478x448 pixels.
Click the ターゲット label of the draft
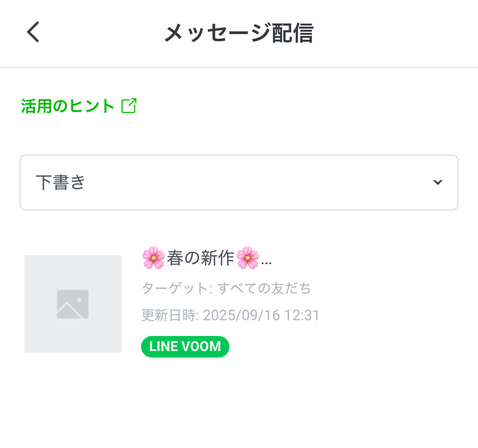(x=174, y=288)
